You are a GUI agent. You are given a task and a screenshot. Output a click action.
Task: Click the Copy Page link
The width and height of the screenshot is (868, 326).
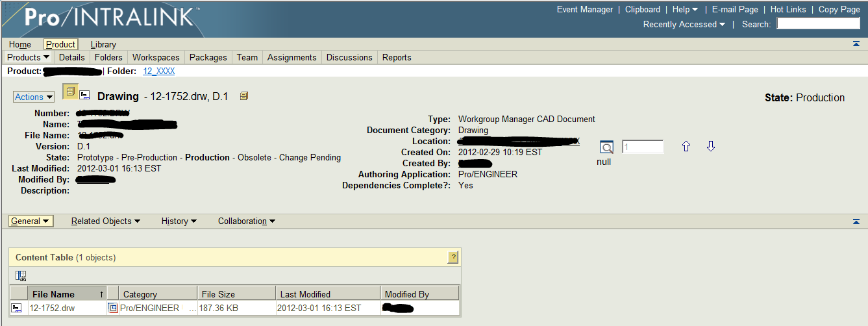point(839,9)
